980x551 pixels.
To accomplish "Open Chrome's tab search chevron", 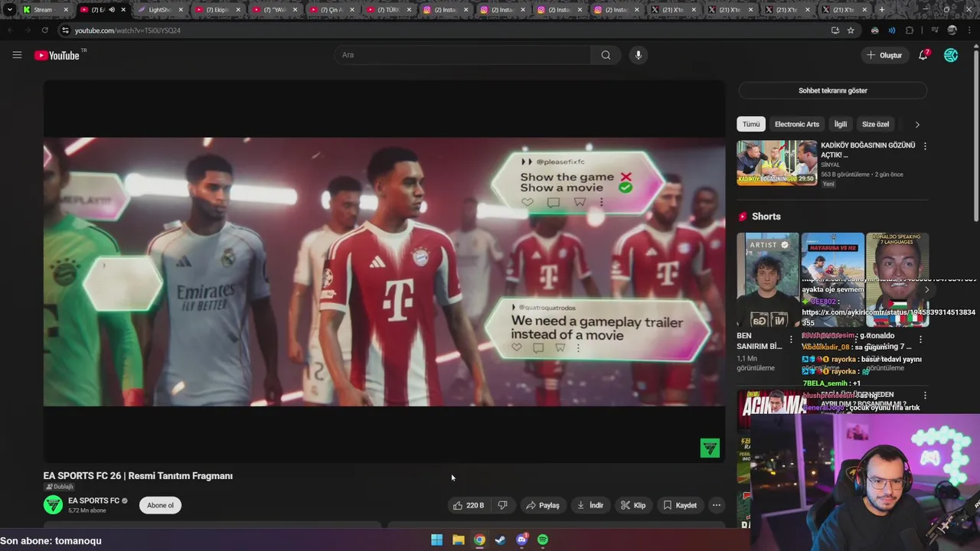I will 10,10.
